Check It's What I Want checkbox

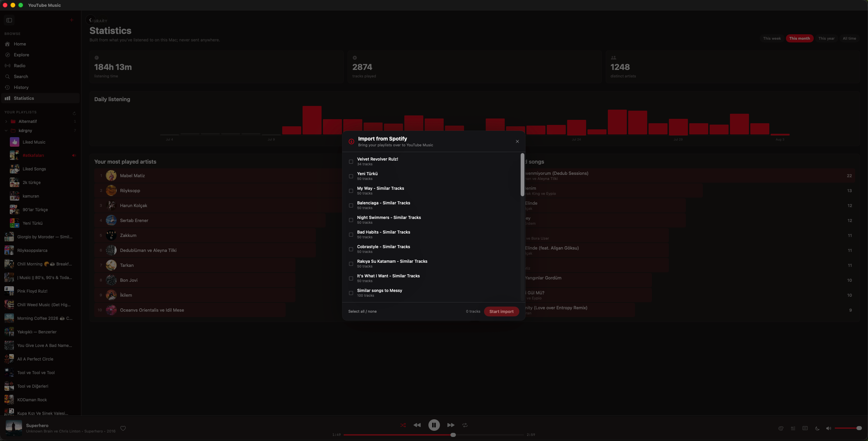click(351, 278)
